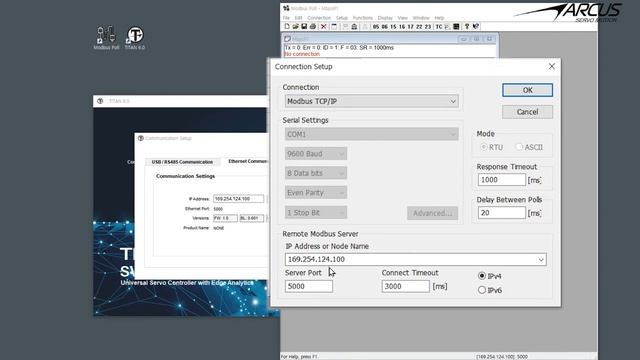
Task: Click the dark grid icon right of TC
Action: point(456,27)
